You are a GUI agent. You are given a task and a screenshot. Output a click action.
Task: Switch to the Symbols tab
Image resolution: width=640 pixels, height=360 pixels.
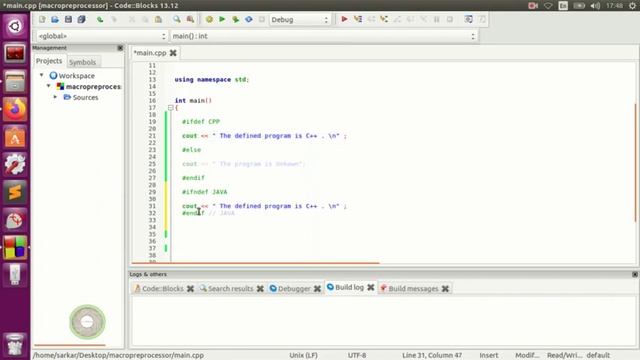pos(82,62)
